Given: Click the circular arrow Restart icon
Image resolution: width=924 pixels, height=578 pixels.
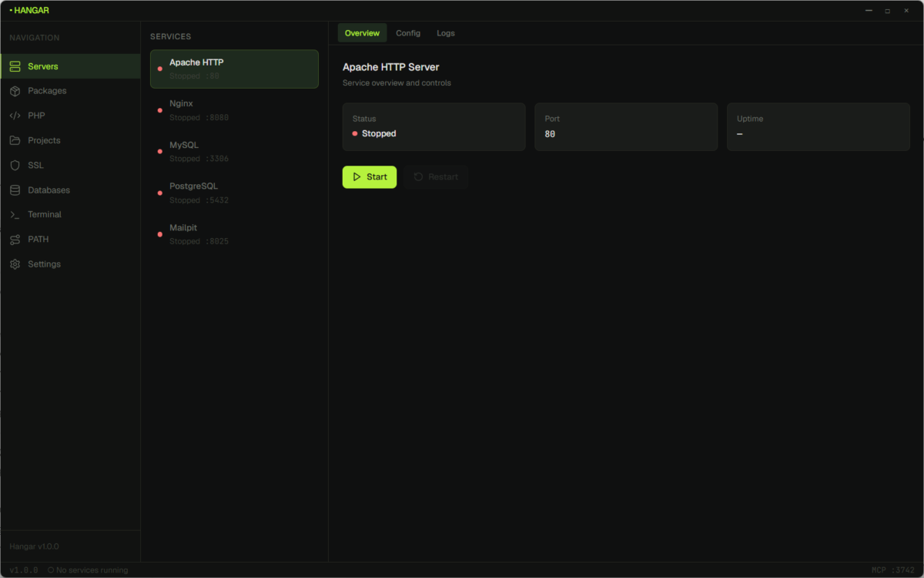Looking at the screenshot, I should pos(418,177).
